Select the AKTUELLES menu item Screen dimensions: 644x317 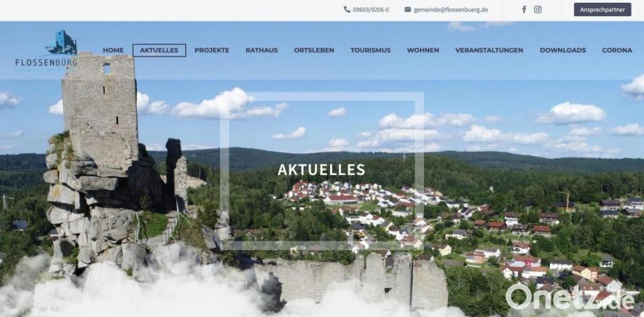click(x=159, y=50)
